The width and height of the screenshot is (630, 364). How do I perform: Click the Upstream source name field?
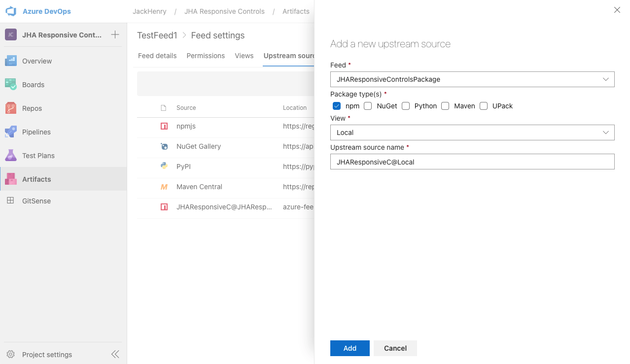(x=472, y=162)
